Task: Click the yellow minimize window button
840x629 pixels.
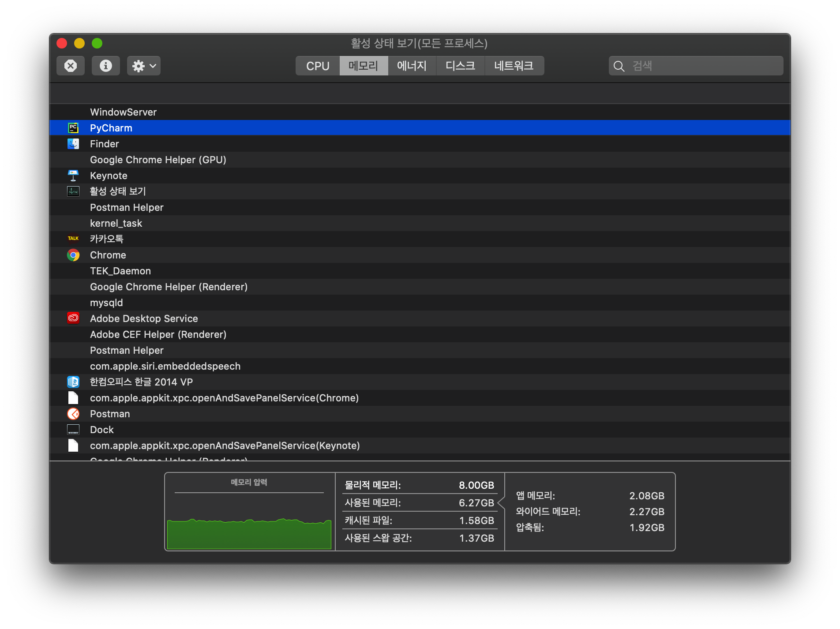Action: (79, 43)
